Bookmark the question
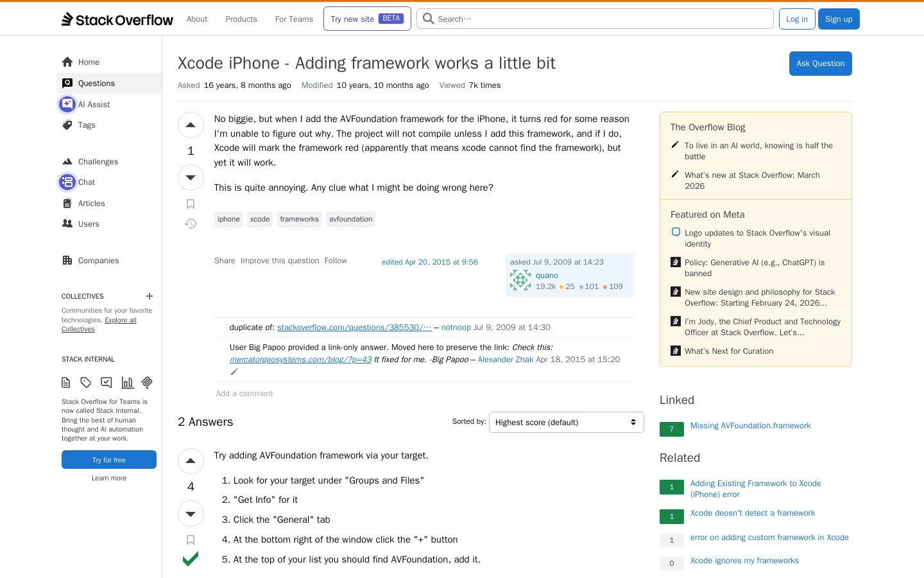Screen dimensions: 924x578 click(191, 204)
